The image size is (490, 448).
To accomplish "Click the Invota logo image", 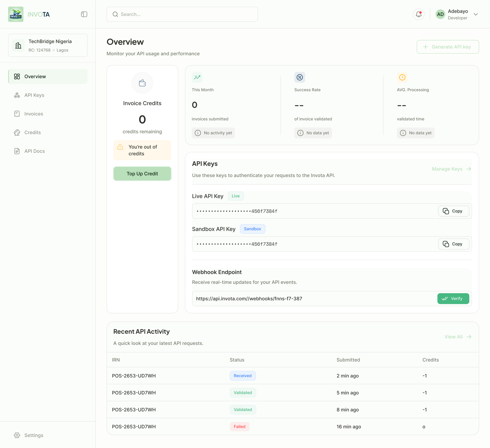I will coord(16,14).
